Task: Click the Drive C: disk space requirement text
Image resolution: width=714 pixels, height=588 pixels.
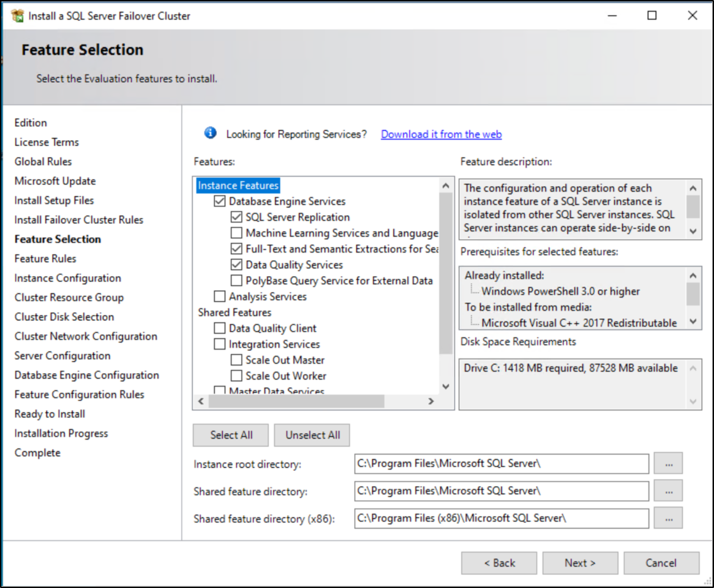Action: click(571, 368)
